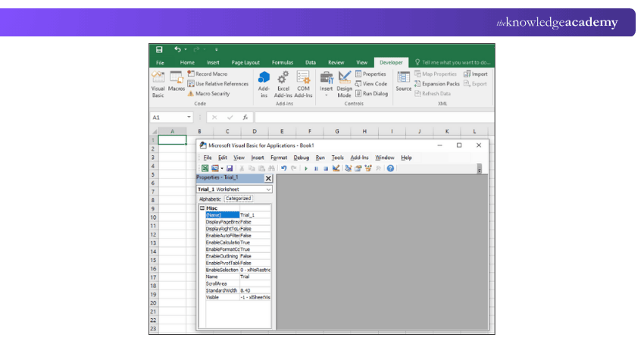This screenshot has height=341, width=644.
Task: Open the Debug menu in VBA
Action: (x=301, y=158)
